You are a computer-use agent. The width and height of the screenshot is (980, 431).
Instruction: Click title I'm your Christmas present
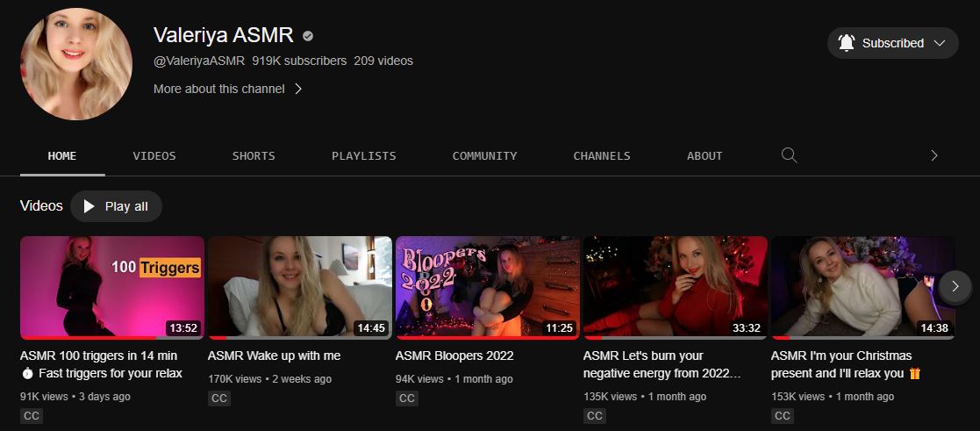click(x=847, y=364)
